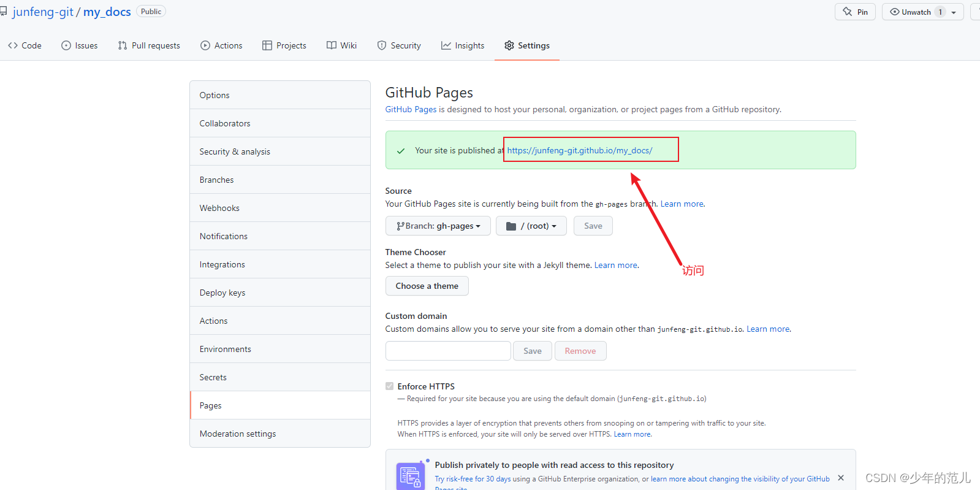Click the Wiki book icon
980x490 pixels.
click(332, 45)
